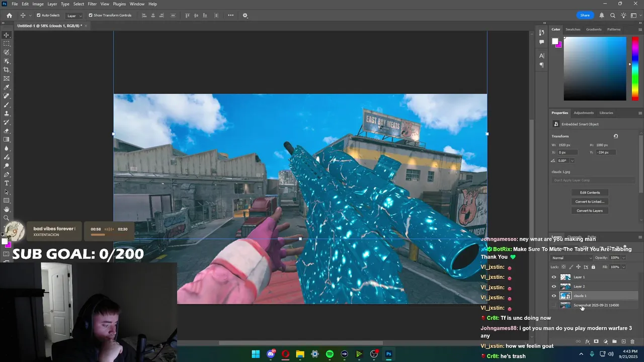Select the Eyedropper tool
644x362 pixels.
tap(7, 87)
